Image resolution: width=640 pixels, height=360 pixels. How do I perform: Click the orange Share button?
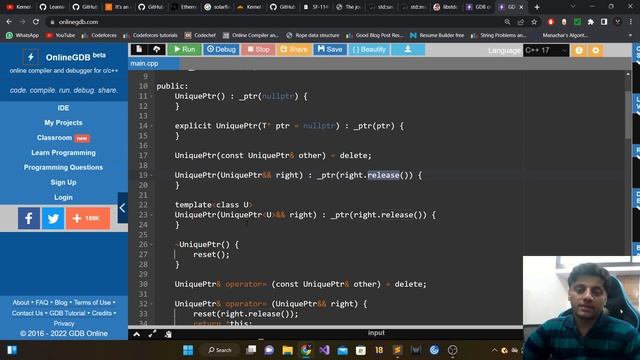point(294,49)
